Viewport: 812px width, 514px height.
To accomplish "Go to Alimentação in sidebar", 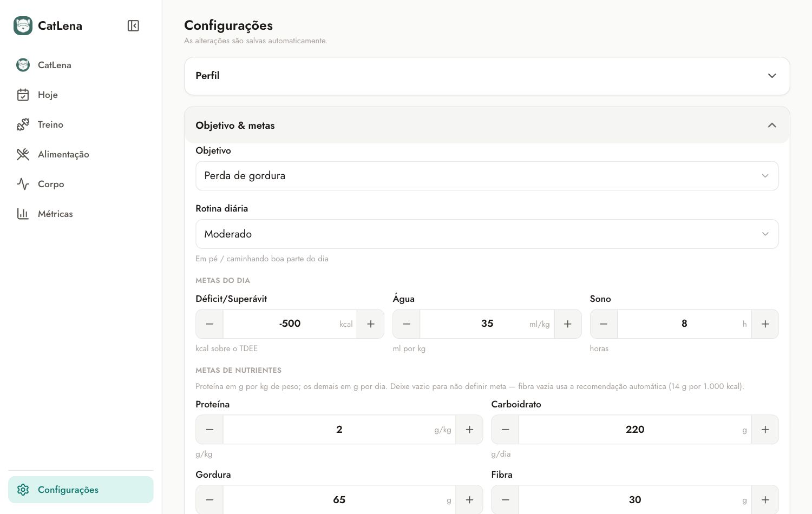I will [x=81, y=154].
